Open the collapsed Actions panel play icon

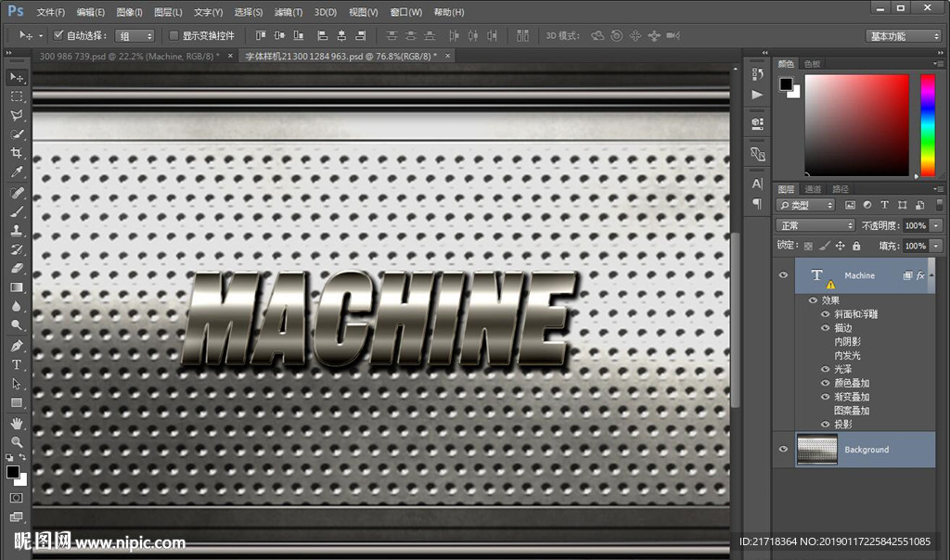(x=757, y=95)
